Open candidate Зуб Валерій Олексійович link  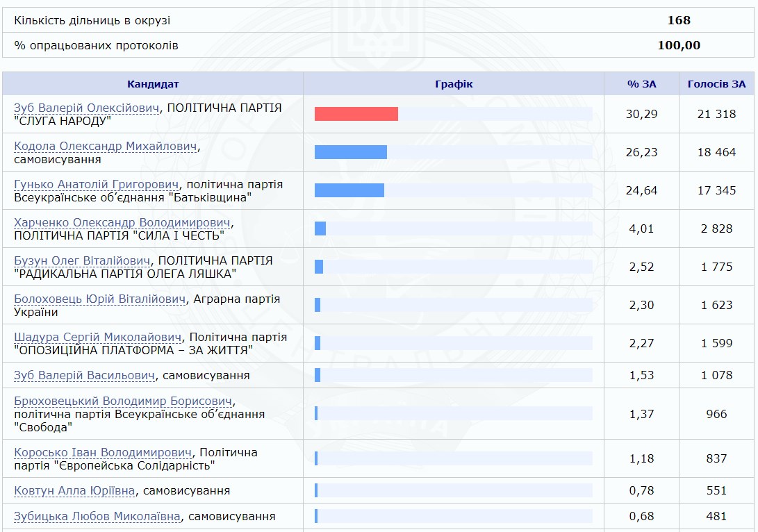[87, 108]
